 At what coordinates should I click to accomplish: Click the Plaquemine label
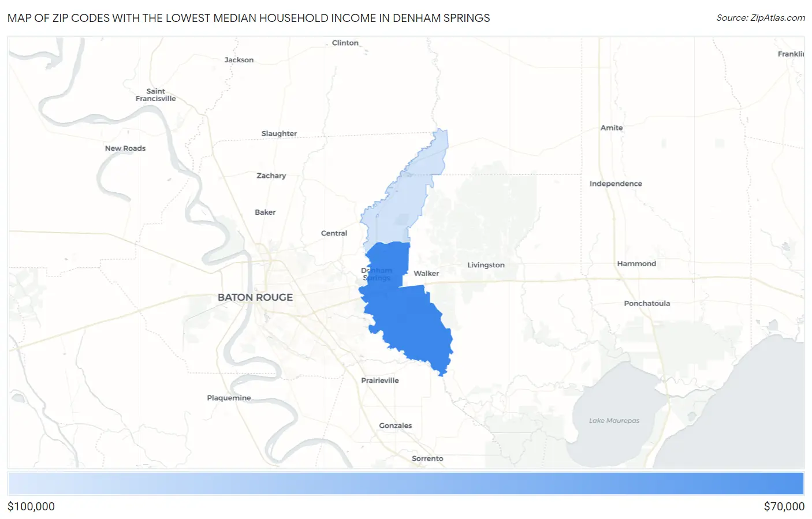pos(229,398)
